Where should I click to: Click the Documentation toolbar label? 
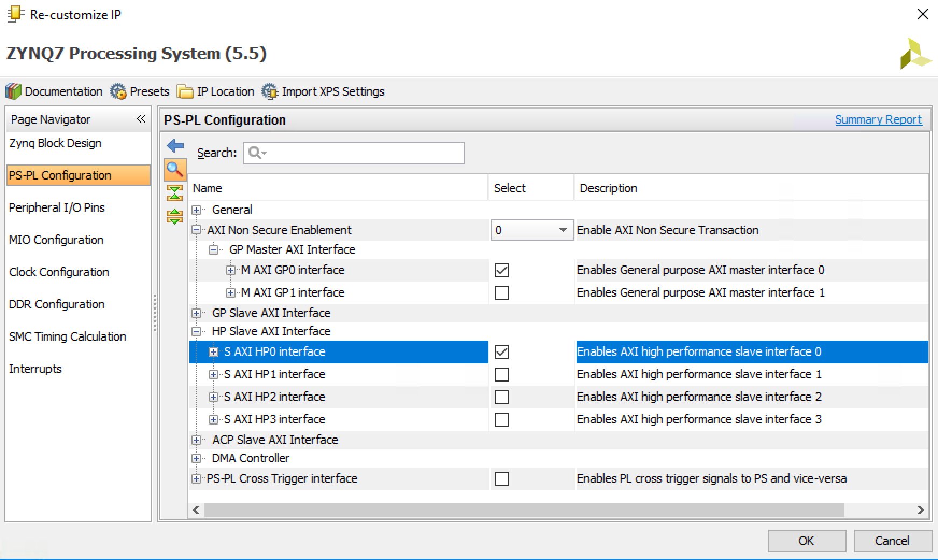pyautogui.click(x=63, y=92)
